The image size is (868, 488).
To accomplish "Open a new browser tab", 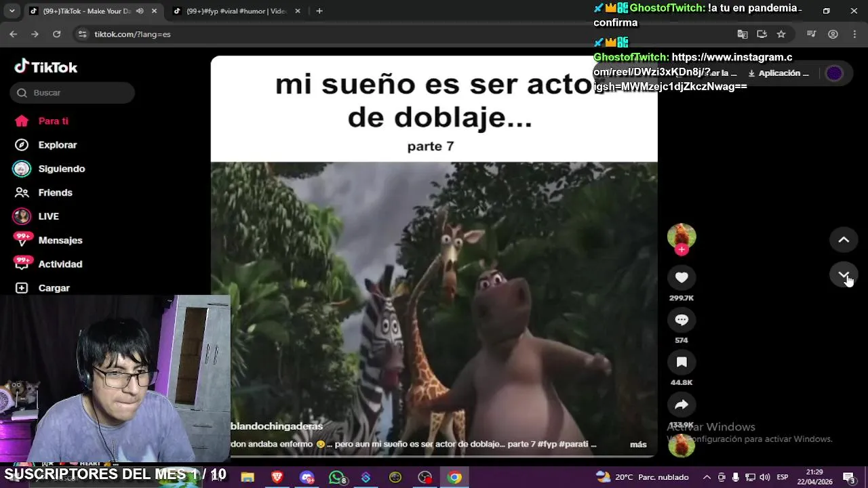I will 319,11.
